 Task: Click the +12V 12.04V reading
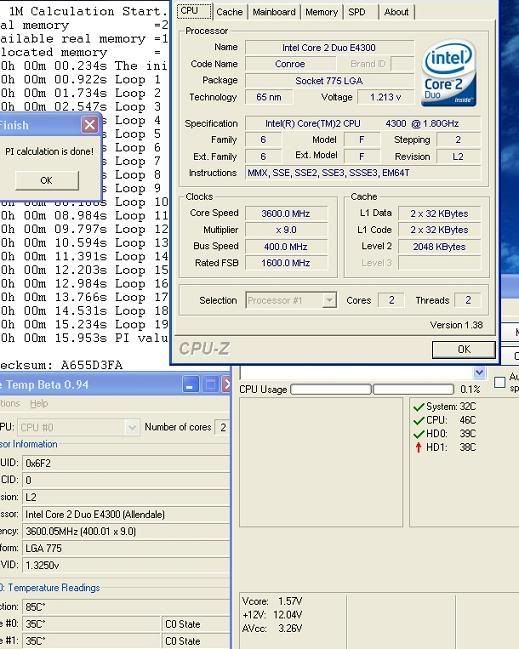272,615
